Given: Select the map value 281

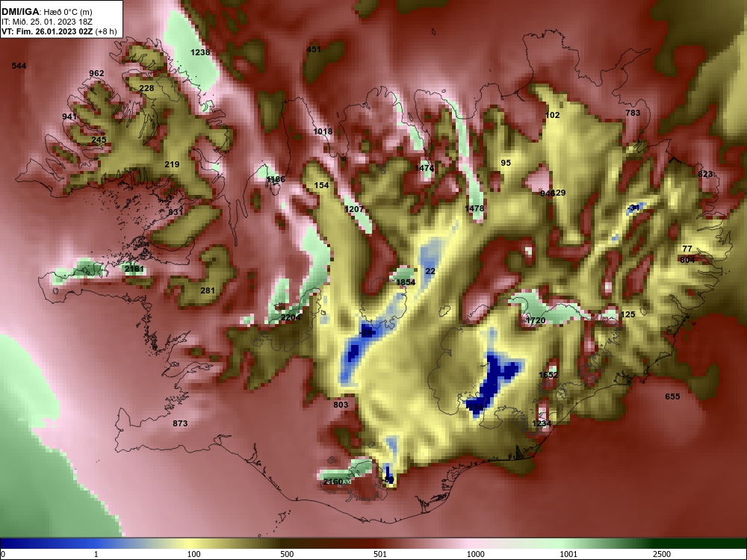Looking at the screenshot, I should [208, 290].
